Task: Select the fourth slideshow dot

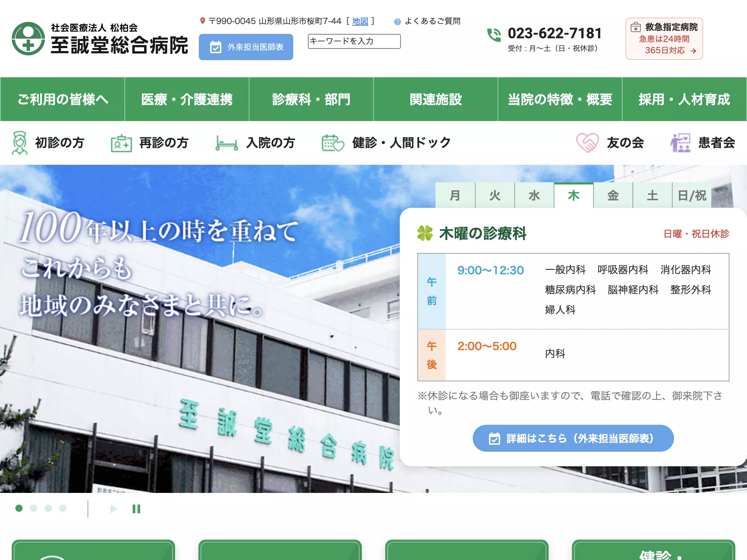Action: [63, 508]
